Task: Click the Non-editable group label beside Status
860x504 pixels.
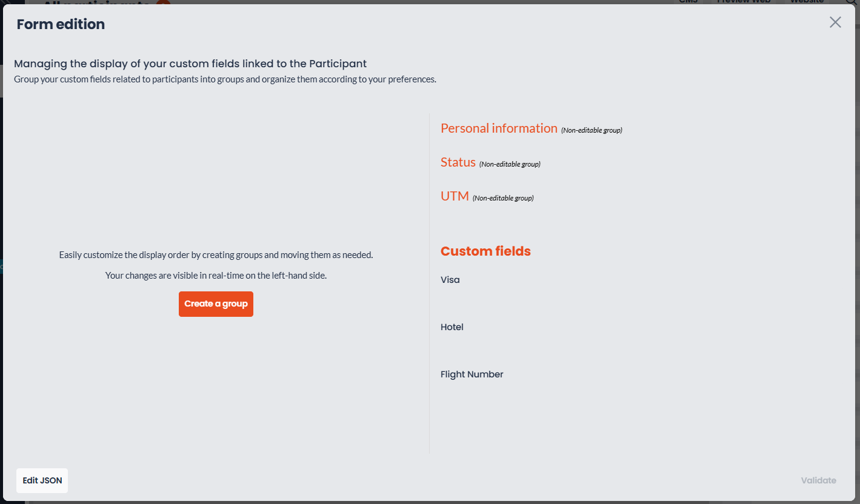Action: pos(510,164)
